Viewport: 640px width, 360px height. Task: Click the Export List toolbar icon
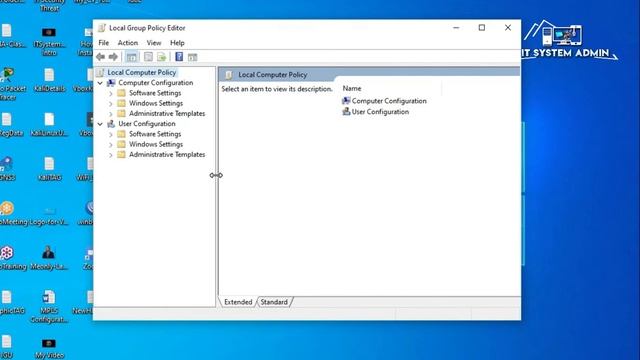tap(162, 57)
